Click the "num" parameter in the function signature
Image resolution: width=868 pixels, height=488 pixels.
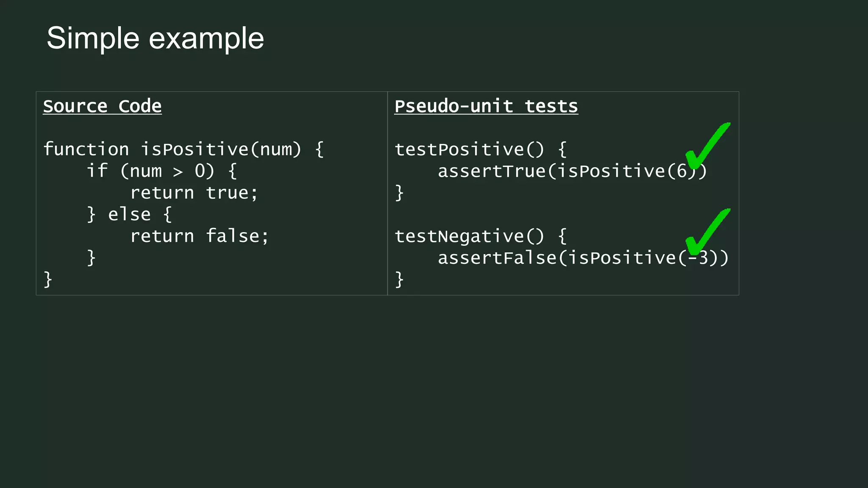tap(275, 150)
